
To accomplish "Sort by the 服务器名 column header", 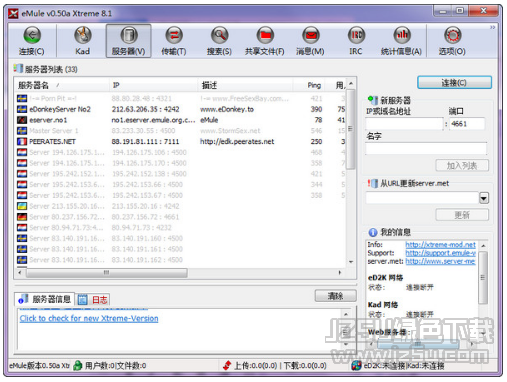I will click(x=62, y=85).
